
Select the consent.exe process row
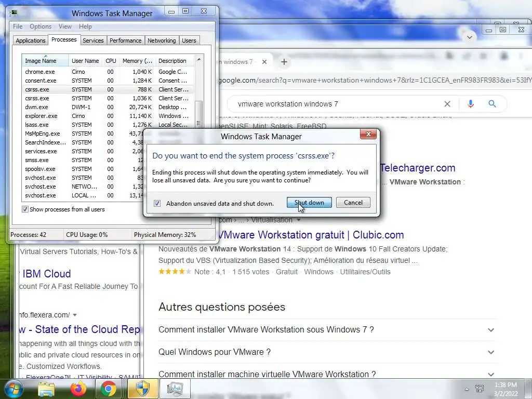point(108,81)
